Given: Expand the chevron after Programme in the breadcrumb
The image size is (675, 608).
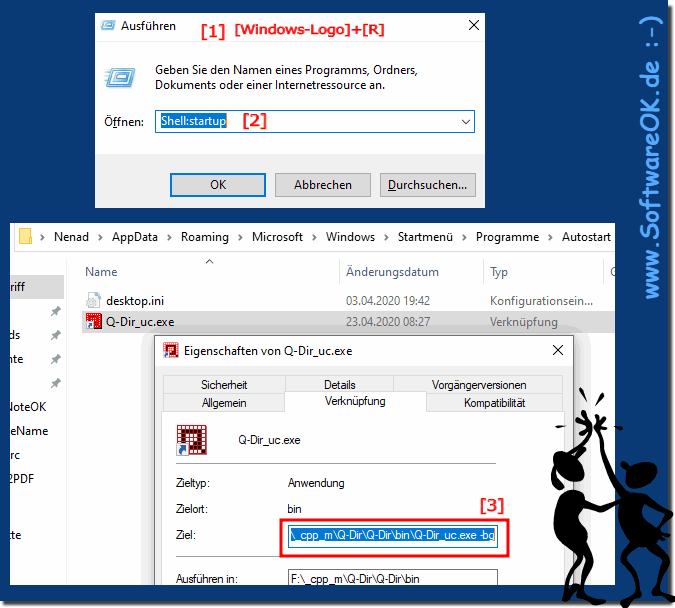Looking at the screenshot, I should click(x=550, y=237).
